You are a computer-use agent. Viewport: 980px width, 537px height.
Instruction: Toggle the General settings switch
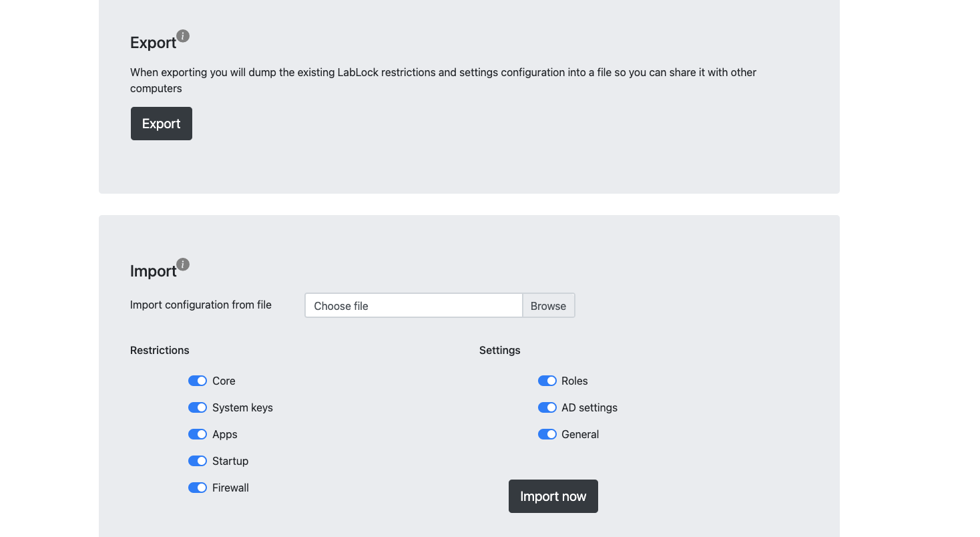(547, 434)
